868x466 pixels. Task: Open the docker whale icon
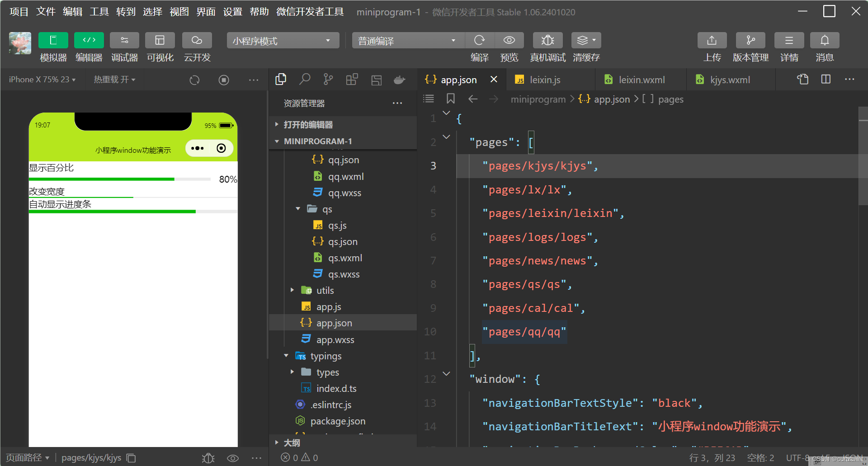(400, 80)
